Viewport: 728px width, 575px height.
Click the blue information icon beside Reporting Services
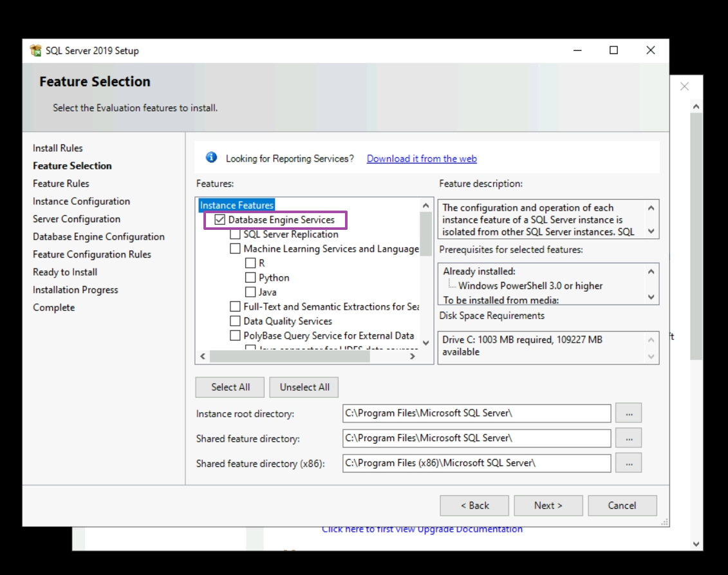(x=211, y=158)
